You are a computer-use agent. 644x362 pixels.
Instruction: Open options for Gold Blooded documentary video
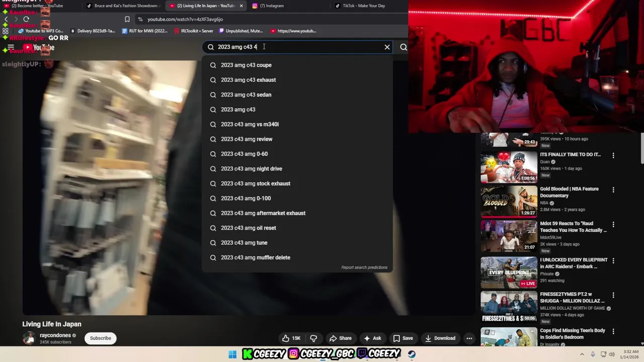point(613,190)
